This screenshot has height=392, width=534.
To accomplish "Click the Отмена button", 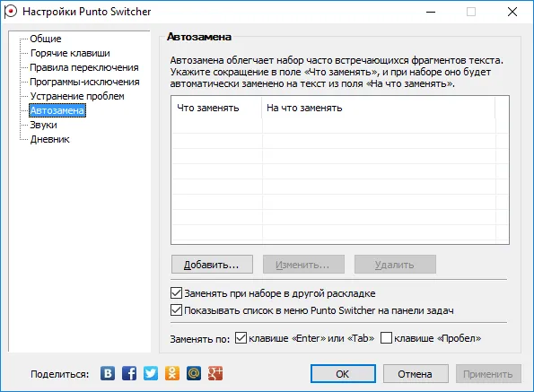I will coord(416,374).
